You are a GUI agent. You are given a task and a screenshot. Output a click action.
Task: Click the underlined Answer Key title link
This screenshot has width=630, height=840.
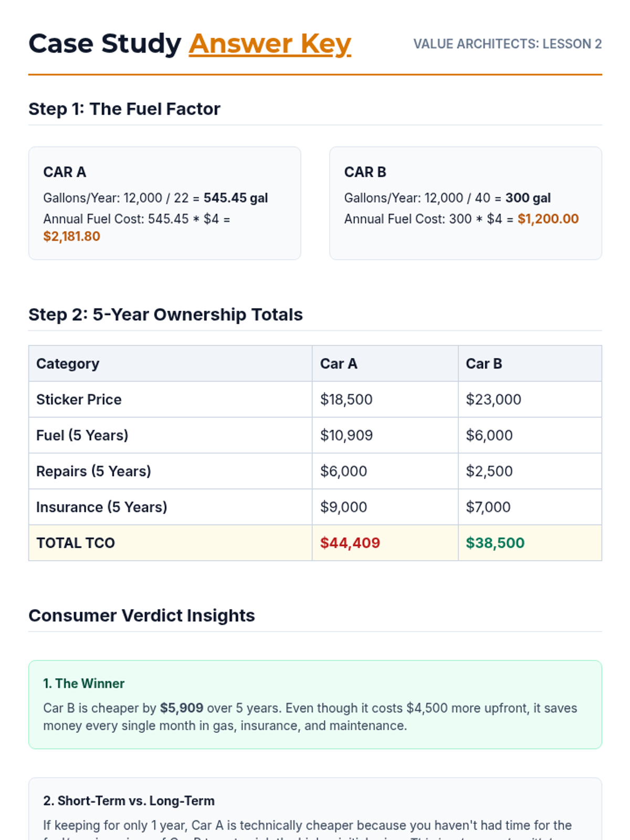[x=270, y=44]
